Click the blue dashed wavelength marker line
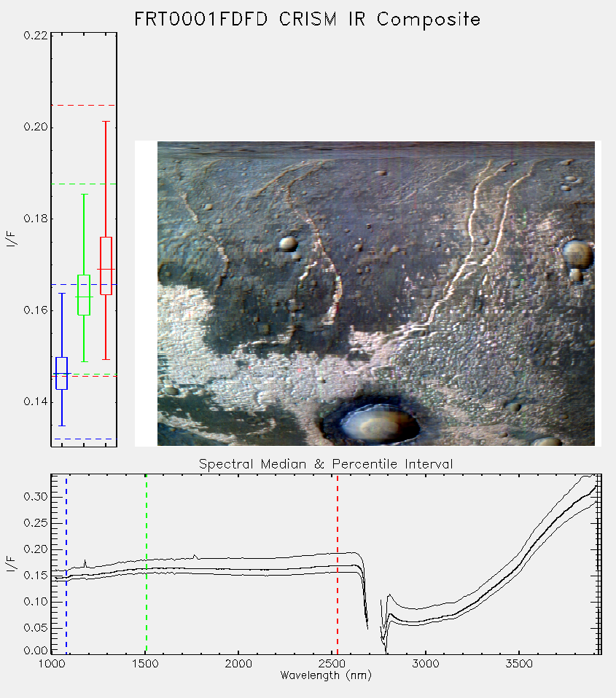The width and height of the screenshot is (616, 698). click(66, 564)
